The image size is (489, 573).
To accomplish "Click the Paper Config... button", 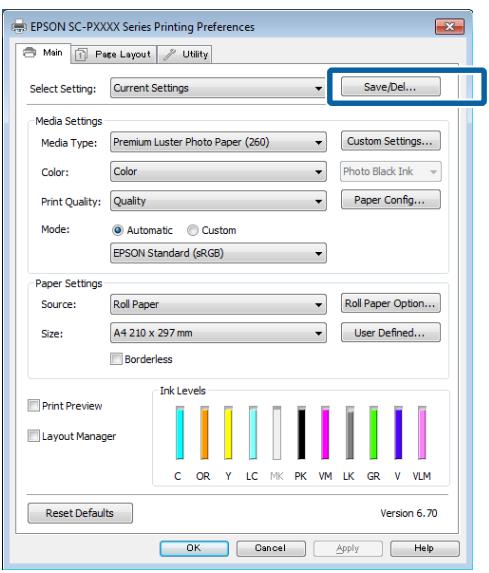I will [390, 200].
